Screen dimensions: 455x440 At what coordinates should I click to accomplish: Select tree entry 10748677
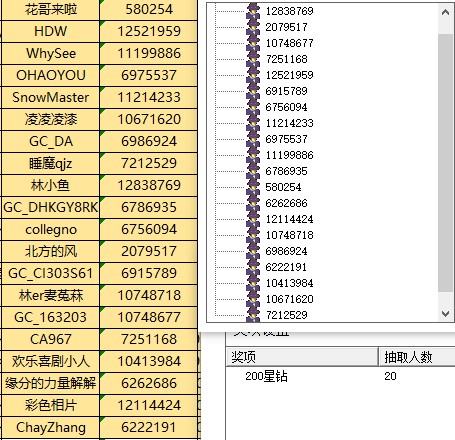(289, 43)
